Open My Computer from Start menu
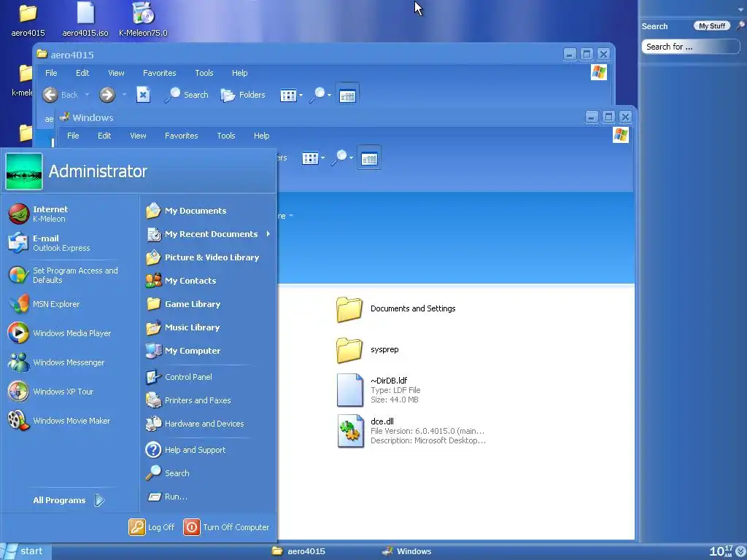 [x=183, y=351]
